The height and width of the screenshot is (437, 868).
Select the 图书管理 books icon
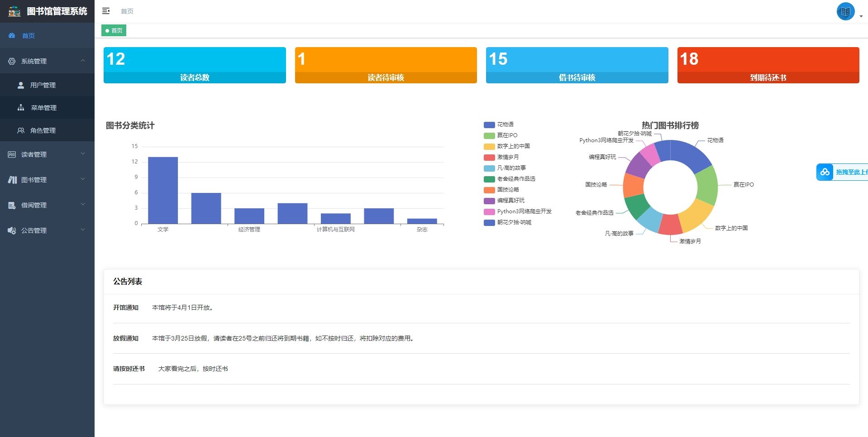tap(11, 179)
